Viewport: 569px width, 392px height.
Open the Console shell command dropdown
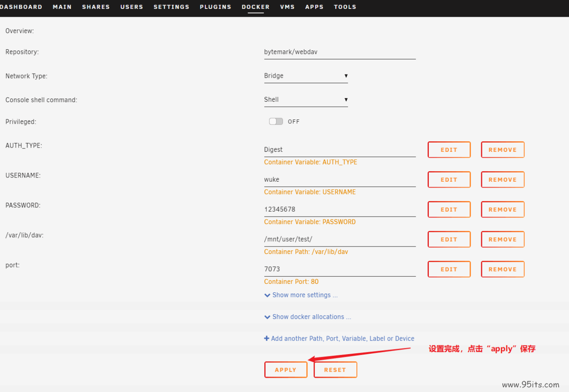[306, 100]
